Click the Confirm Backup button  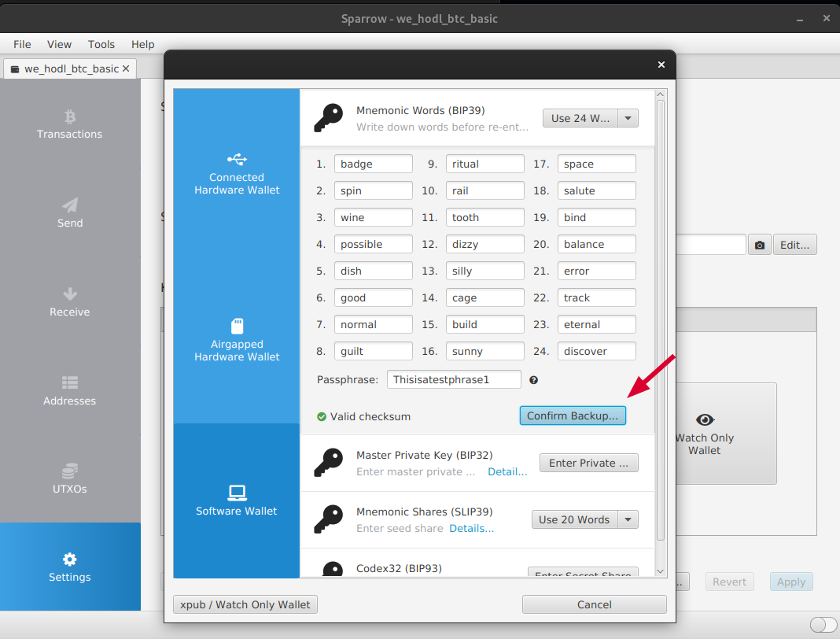tap(572, 416)
